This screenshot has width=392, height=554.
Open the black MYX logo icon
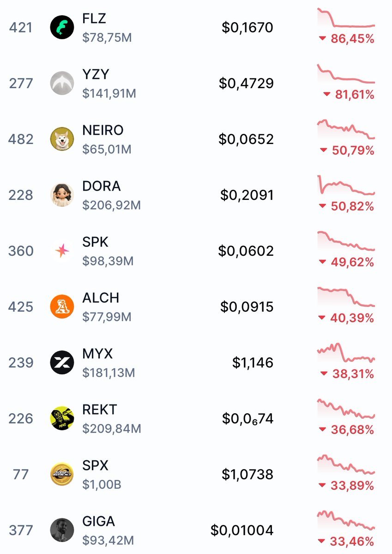tap(62, 362)
